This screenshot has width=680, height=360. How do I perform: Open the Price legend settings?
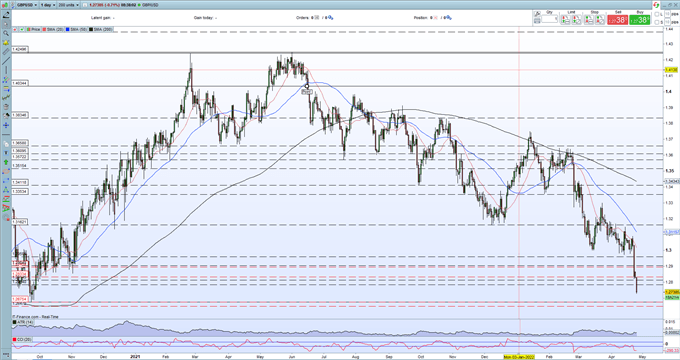click(33, 29)
